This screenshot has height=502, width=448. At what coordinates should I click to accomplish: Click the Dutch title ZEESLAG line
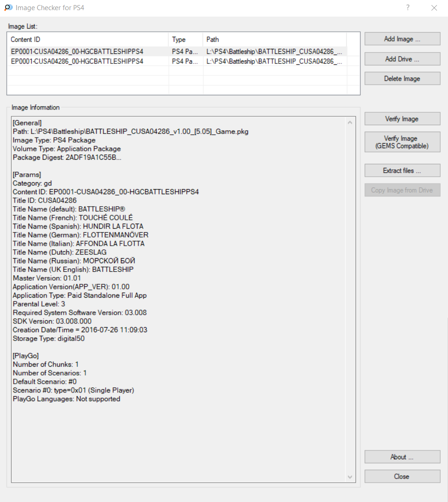[59, 252]
